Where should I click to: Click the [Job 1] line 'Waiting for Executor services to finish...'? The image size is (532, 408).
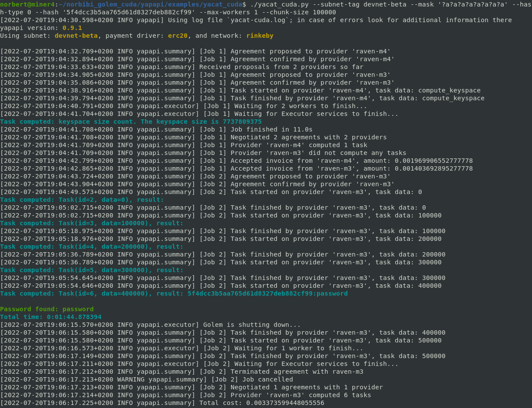click(199, 114)
